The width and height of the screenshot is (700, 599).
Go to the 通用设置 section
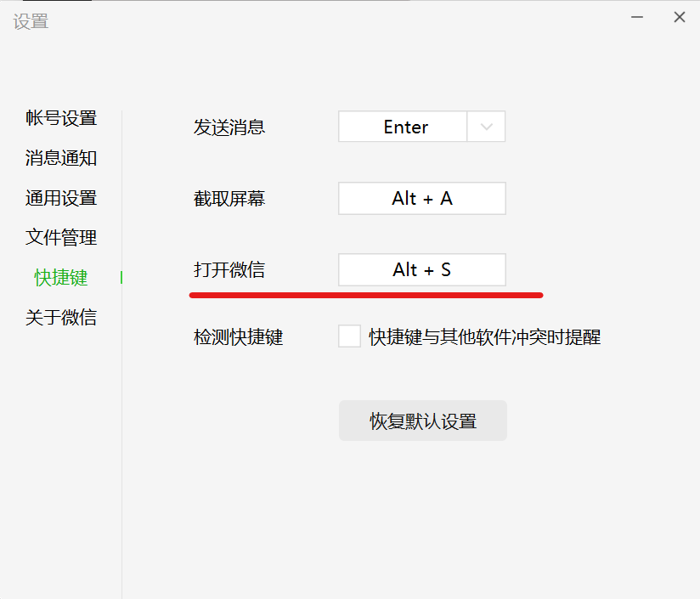61,198
